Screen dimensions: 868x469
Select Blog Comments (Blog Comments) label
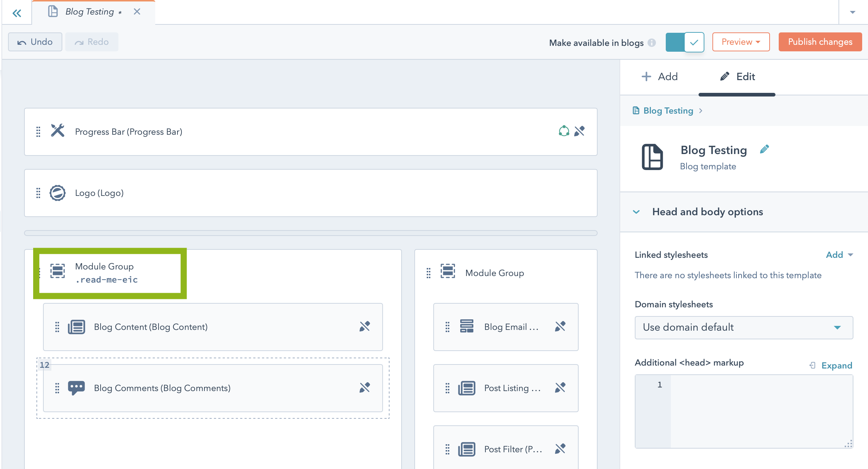[x=162, y=388]
